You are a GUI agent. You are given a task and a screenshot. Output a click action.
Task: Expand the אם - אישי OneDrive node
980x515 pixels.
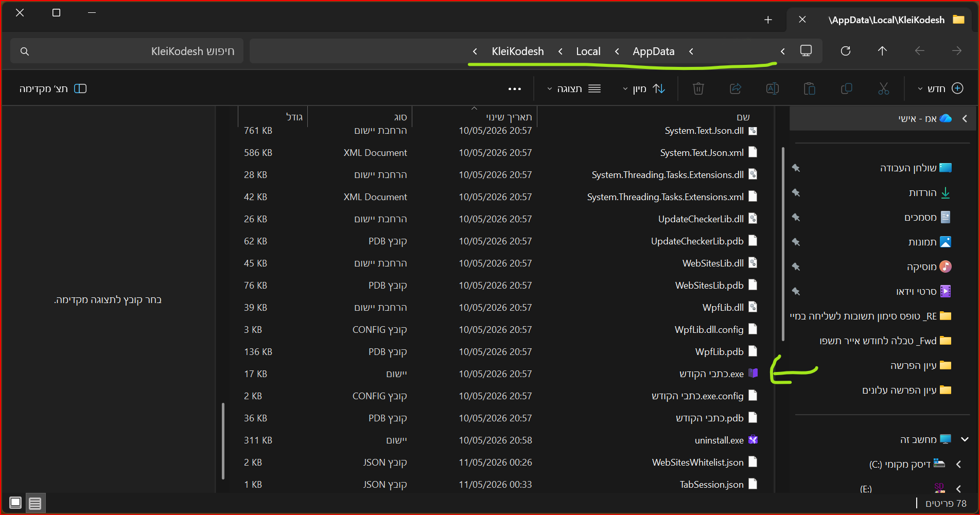(965, 119)
